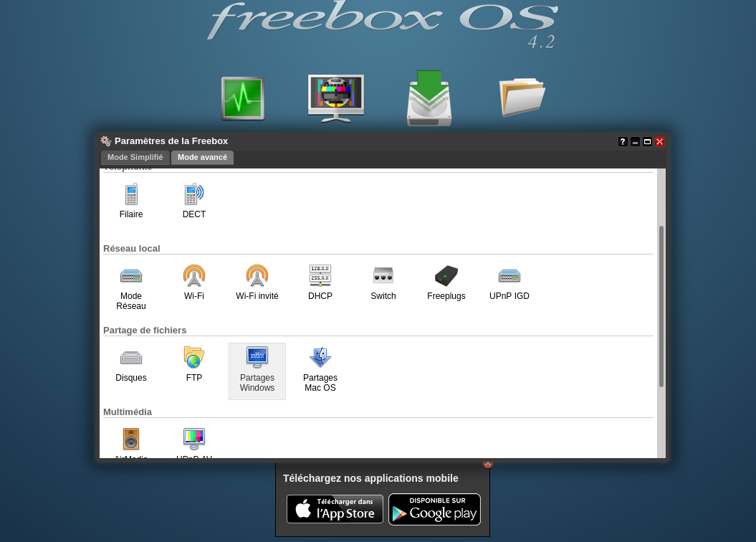Open Wi-Fi invité guest settings
Viewport: 756px width, 542px height.
257,283
